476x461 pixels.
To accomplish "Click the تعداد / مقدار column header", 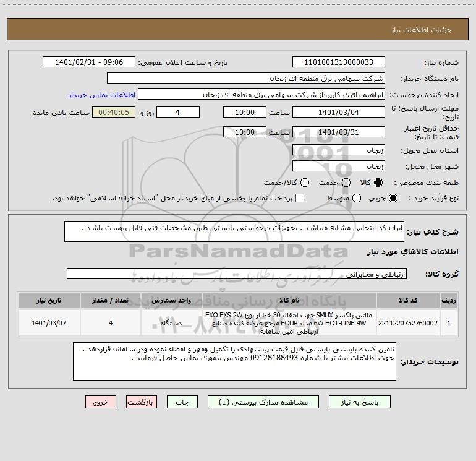I will click(x=111, y=300).
